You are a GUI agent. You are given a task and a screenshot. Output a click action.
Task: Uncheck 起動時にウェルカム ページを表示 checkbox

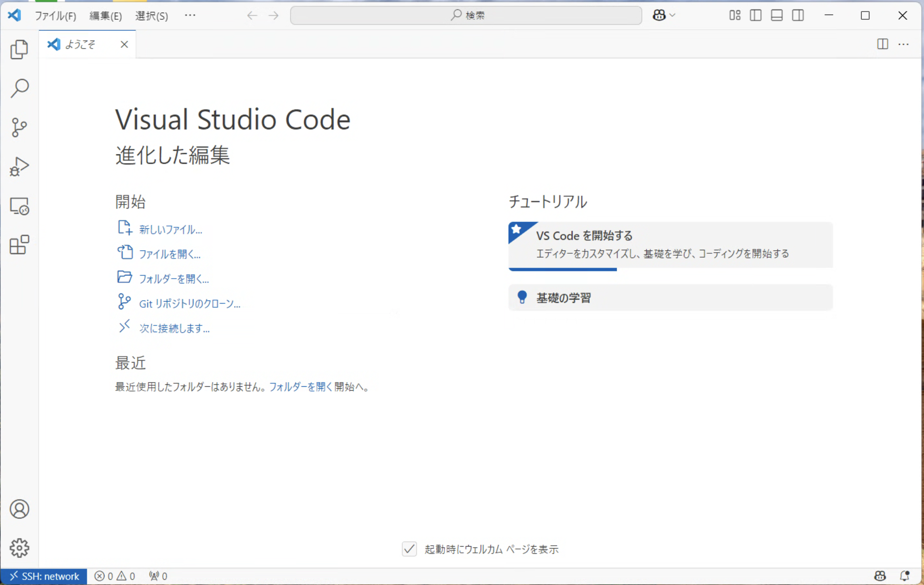(409, 549)
